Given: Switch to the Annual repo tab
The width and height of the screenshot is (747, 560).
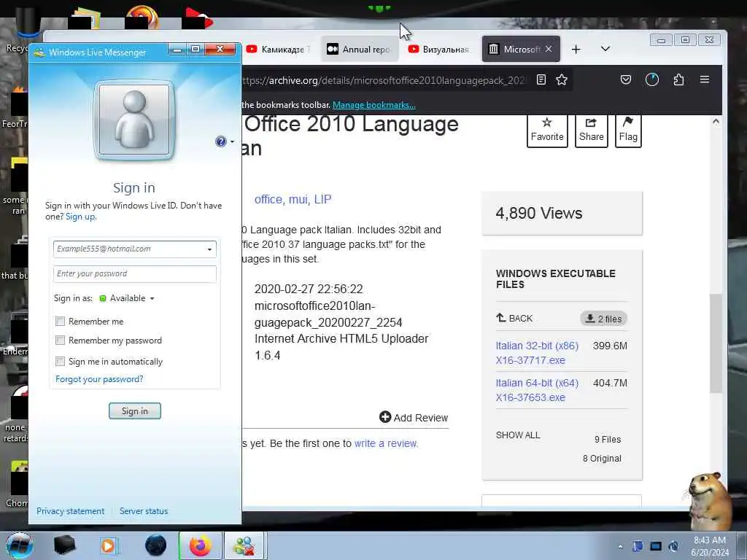Looking at the screenshot, I should (360, 49).
